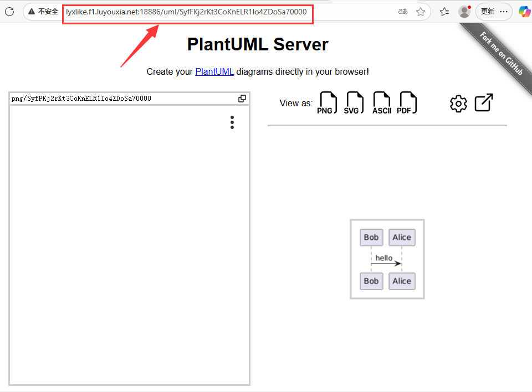Open the favorites list icon

coord(444,12)
